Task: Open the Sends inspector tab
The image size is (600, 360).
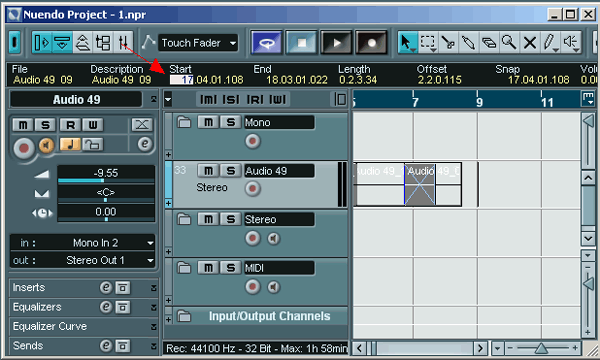Action: tap(83, 346)
